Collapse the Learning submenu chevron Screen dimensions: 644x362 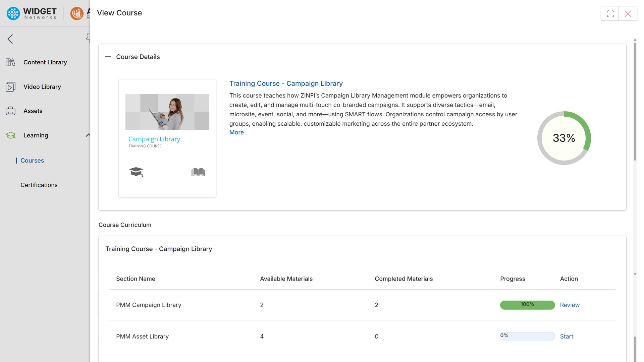88,135
